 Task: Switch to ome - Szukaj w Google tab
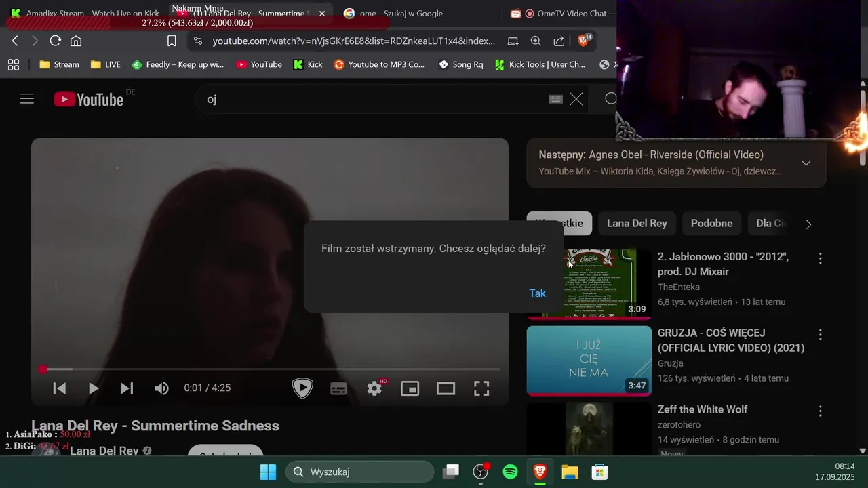401,13
